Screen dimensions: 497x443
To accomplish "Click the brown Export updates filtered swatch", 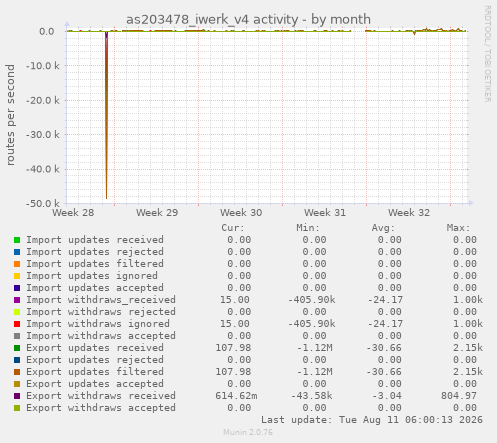I will 17,372.
